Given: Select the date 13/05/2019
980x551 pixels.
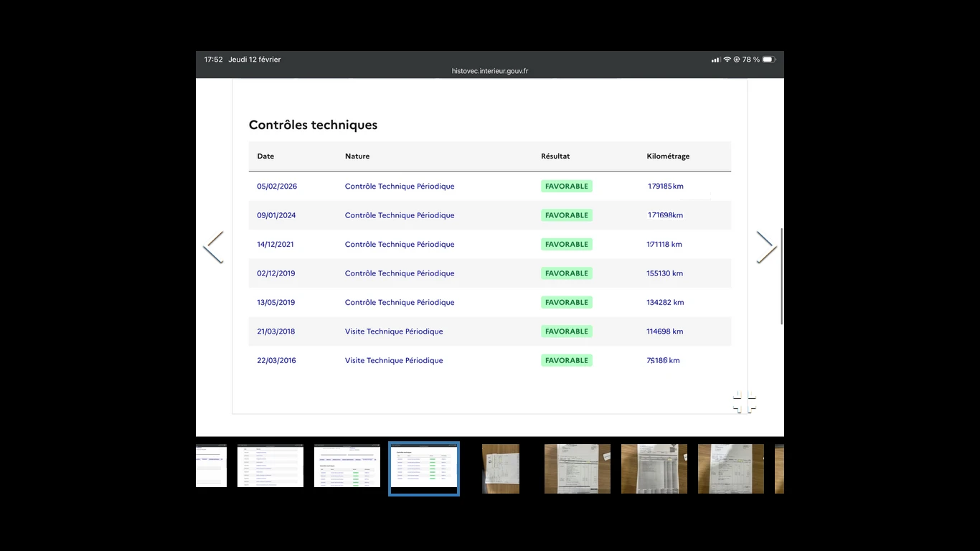Looking at the screenshot, I should (276, 303).
